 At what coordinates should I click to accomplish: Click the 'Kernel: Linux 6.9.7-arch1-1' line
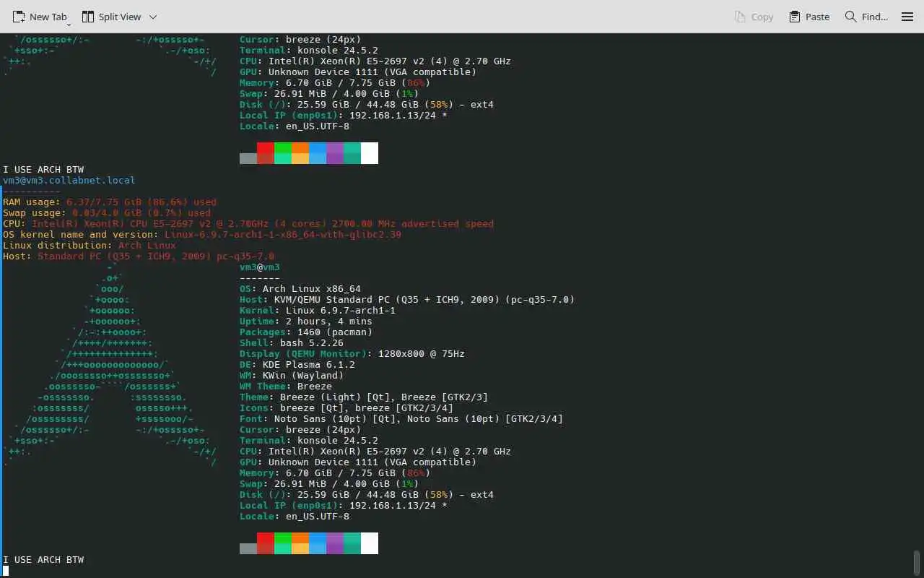[x=318, y=311]
